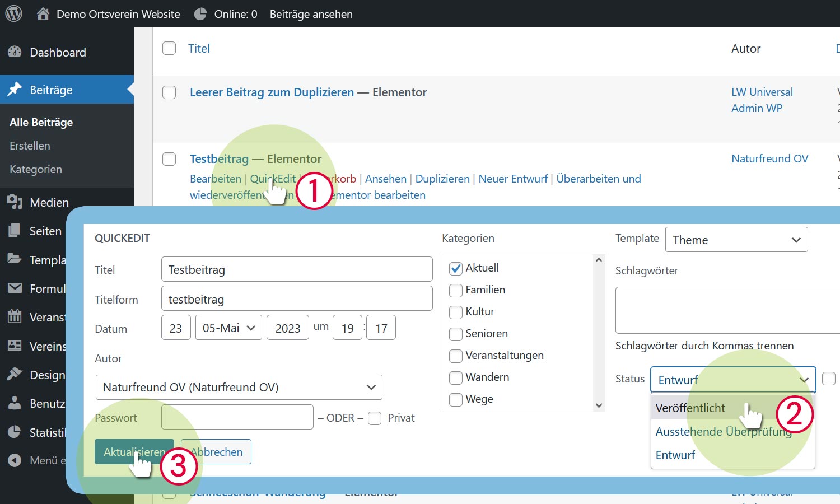Click the Templates folder icon
Viewport: 840px width, 504px height.
coord(15,259)
